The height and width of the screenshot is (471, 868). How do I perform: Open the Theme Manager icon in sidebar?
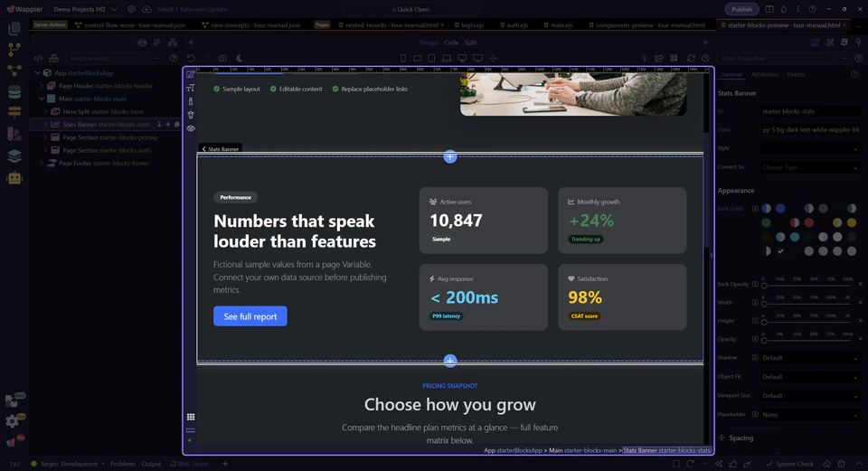[14, 134]
